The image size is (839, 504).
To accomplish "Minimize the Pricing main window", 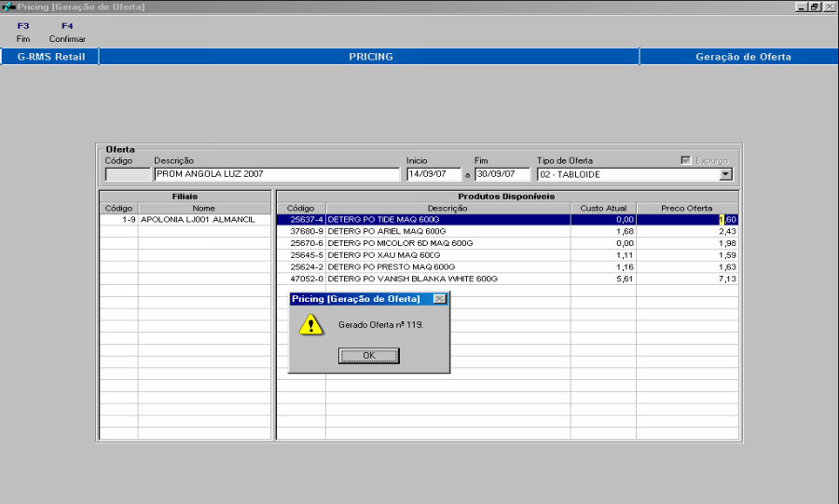I will point(801,7).
